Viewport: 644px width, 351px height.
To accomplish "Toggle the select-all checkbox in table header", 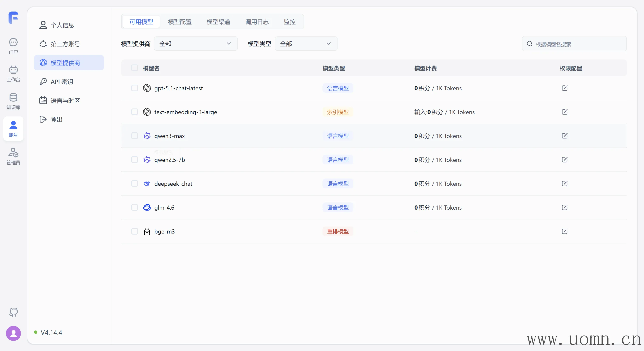I will (x=135, y=68).
